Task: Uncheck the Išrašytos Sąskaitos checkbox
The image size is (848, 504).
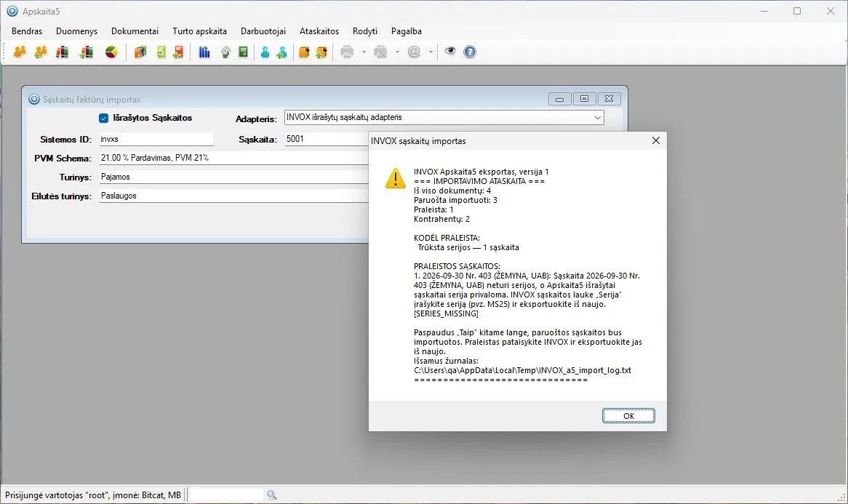Action: coord(104,118)
